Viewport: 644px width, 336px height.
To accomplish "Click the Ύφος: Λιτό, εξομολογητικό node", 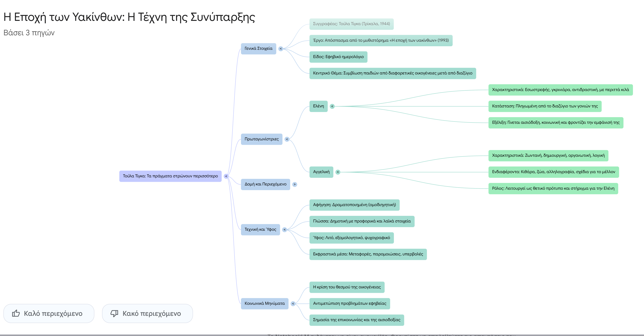I will pyautogui.click(x=351, y=238).
